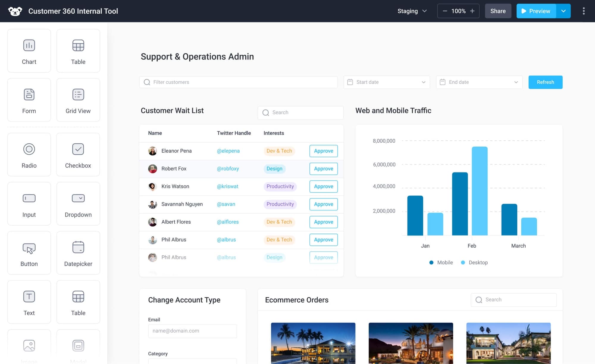Select the Chart component in the sidebar
595x364 pixels.
[29, 51]
